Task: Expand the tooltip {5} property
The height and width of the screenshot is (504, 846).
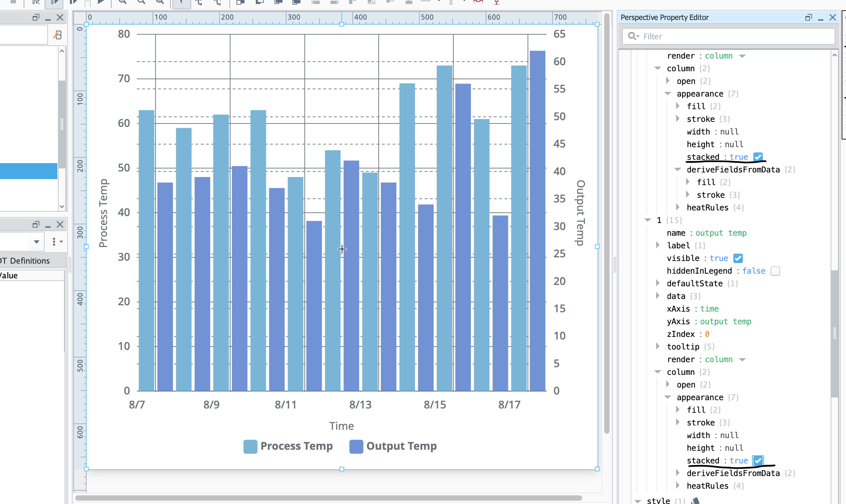Action: (x=658, y=347)
